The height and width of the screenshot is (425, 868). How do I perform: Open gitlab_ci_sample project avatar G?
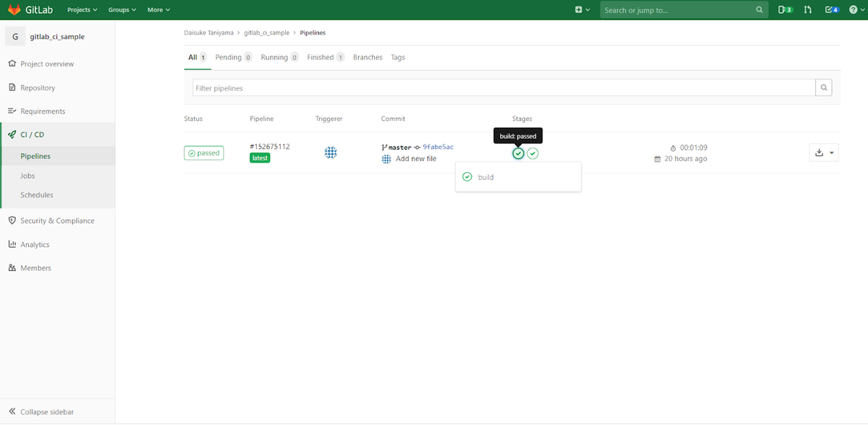[15, 36]
